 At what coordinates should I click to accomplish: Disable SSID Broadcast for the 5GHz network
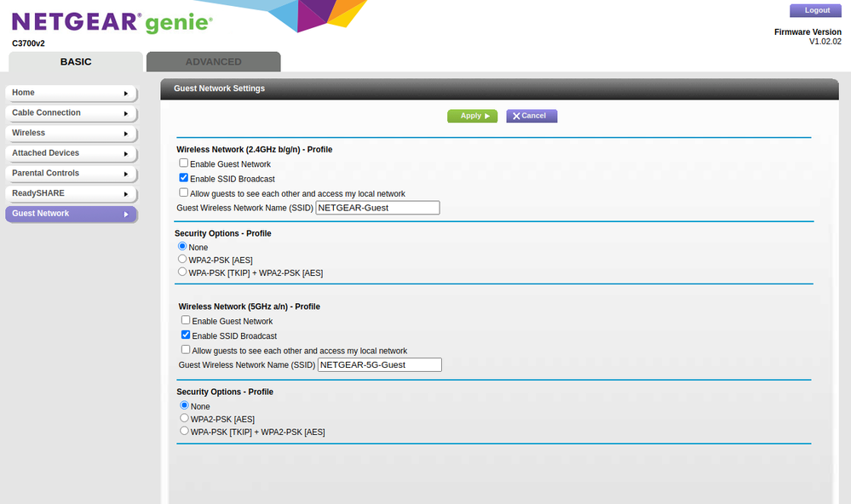[x=185, y=335]
